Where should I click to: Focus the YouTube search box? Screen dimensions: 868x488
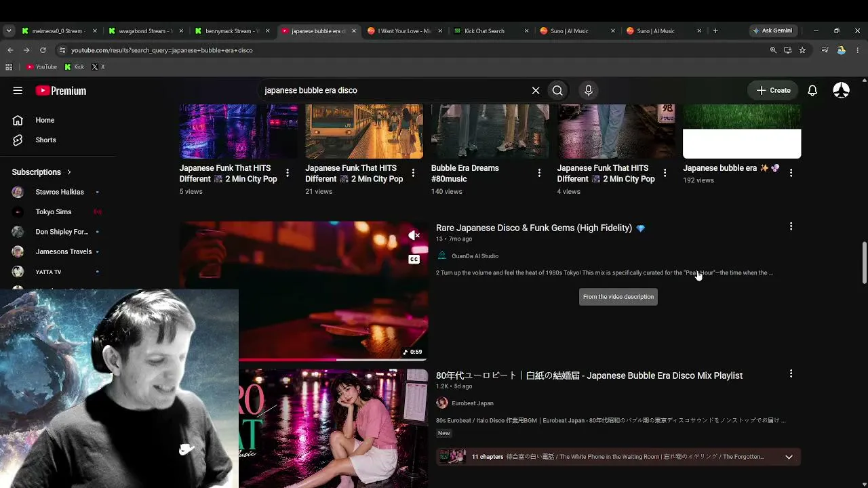point(393,90)
